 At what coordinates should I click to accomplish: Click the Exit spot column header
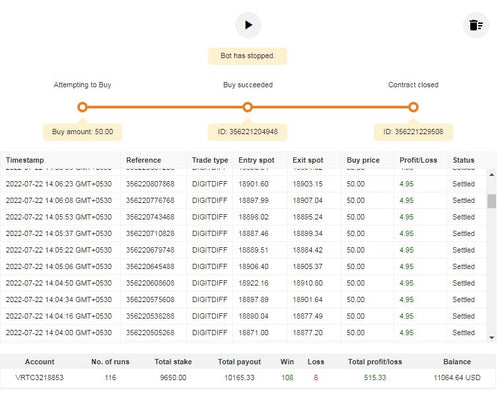(308, 160)
